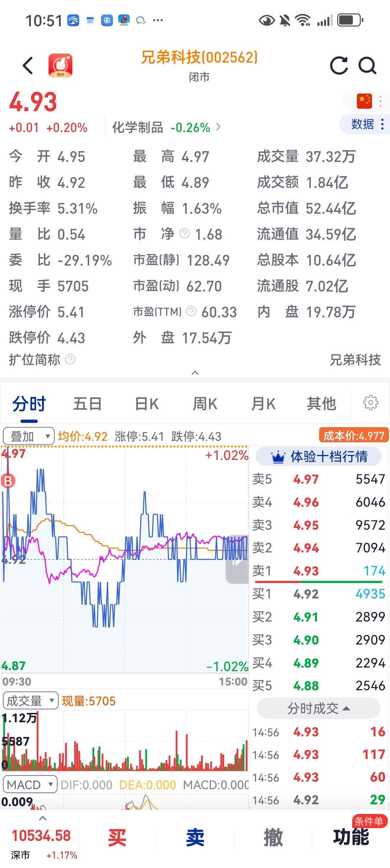390x868 pixels.
Task: Tap the battery status icon
Action: 350,20
